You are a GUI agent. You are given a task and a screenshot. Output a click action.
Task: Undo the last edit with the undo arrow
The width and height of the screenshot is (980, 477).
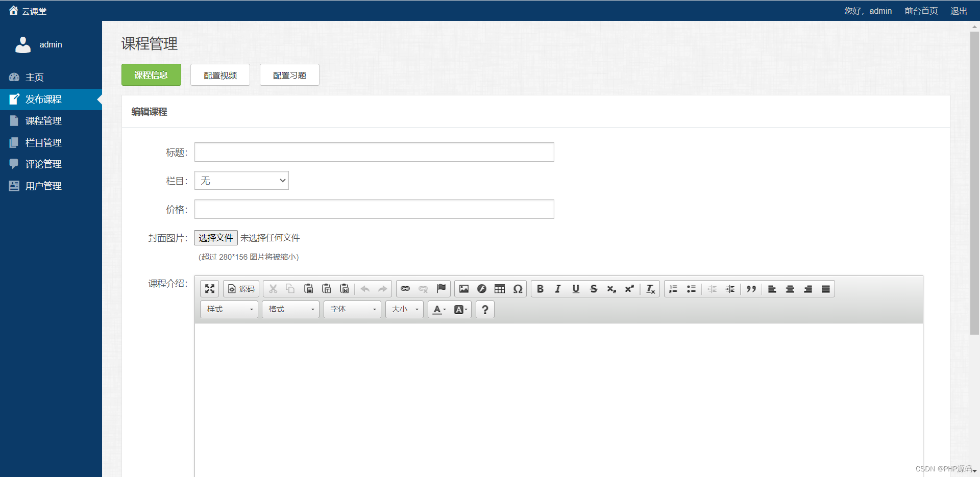pos(365,289)
